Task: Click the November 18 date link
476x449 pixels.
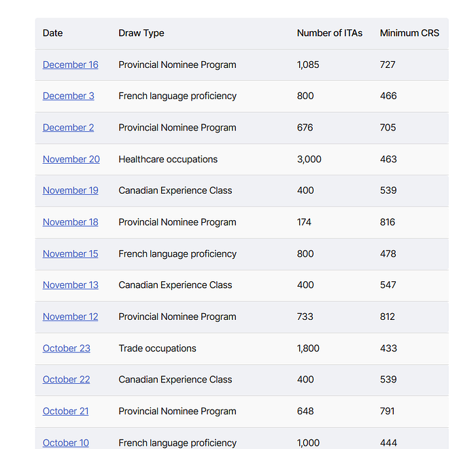Action: (x=70, y=222)
